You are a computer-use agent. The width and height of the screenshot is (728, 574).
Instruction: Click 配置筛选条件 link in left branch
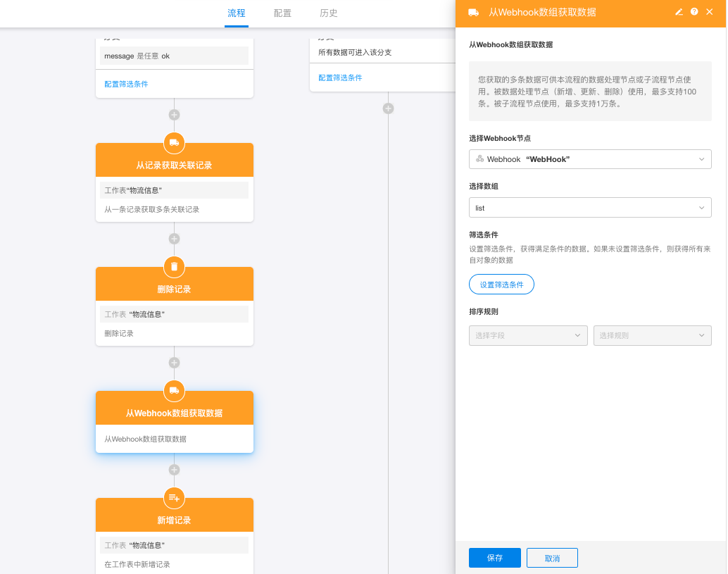pyautogui.click(x=126, y=84)
